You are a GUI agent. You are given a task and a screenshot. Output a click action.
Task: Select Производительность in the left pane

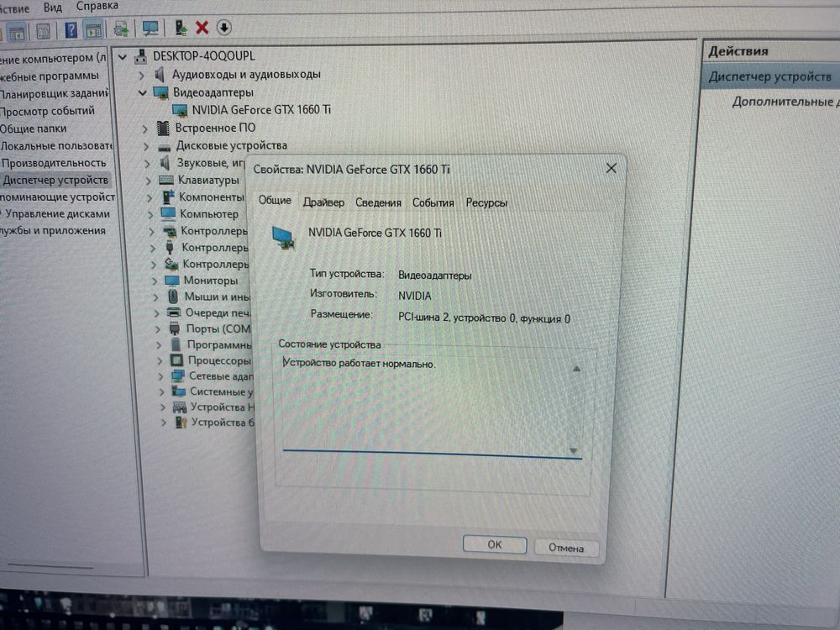pyautogui.click(x=54, y=163)
